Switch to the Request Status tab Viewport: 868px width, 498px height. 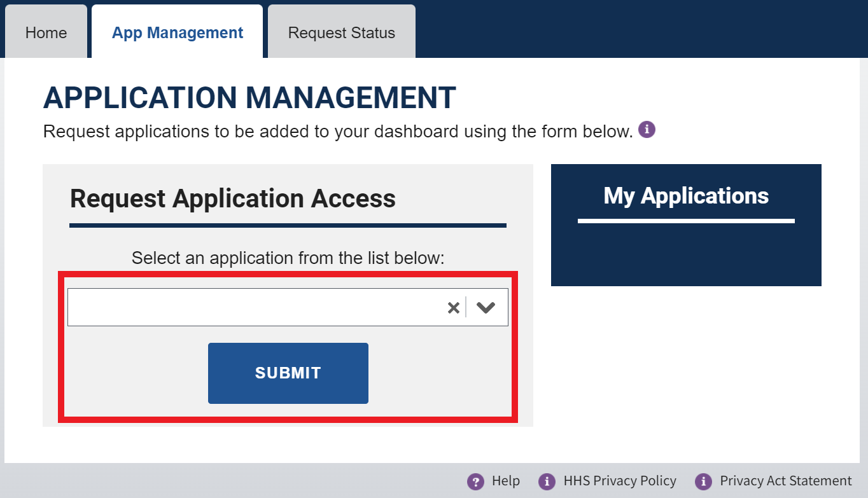(341, 33)
